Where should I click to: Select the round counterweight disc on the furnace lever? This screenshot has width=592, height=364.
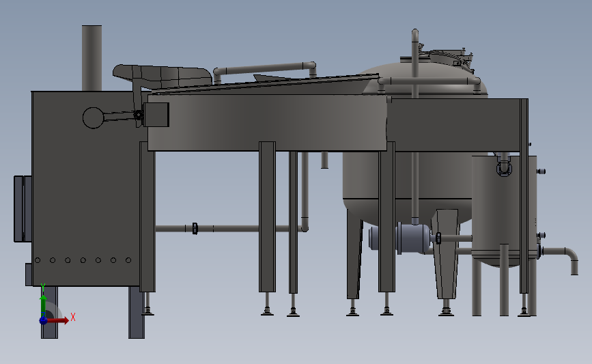click(x=94, y=118)
